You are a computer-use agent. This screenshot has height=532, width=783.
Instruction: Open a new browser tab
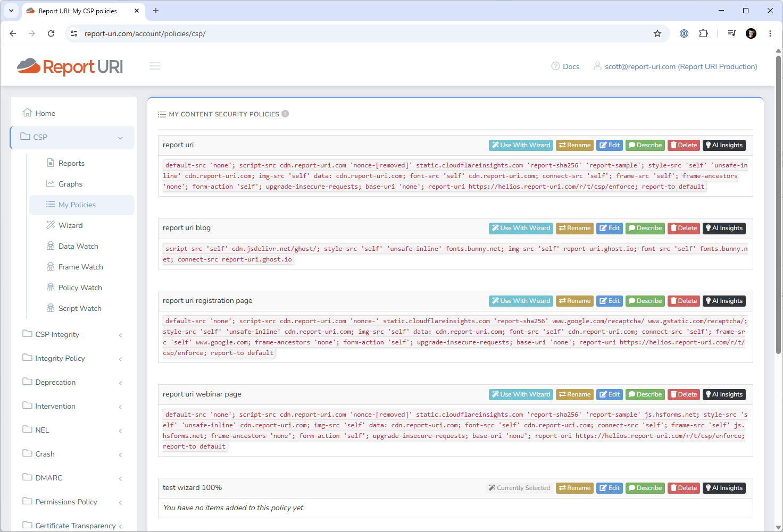click(x=156, y=11)
